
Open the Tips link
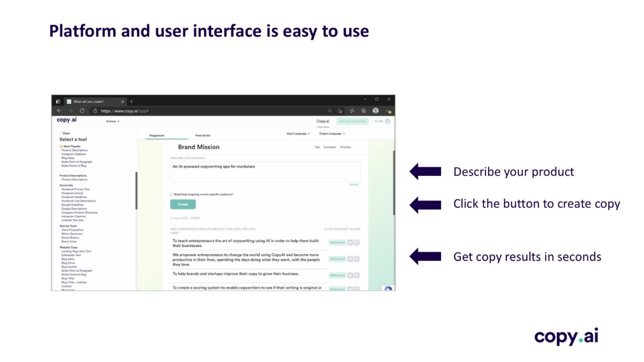(x=317, y=147)
